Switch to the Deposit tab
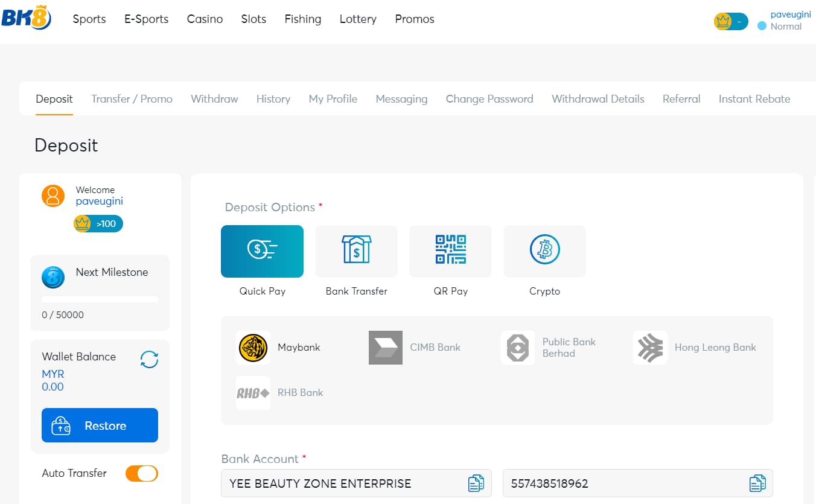This screenshot has width=816, height=504. tap(54, 99)
